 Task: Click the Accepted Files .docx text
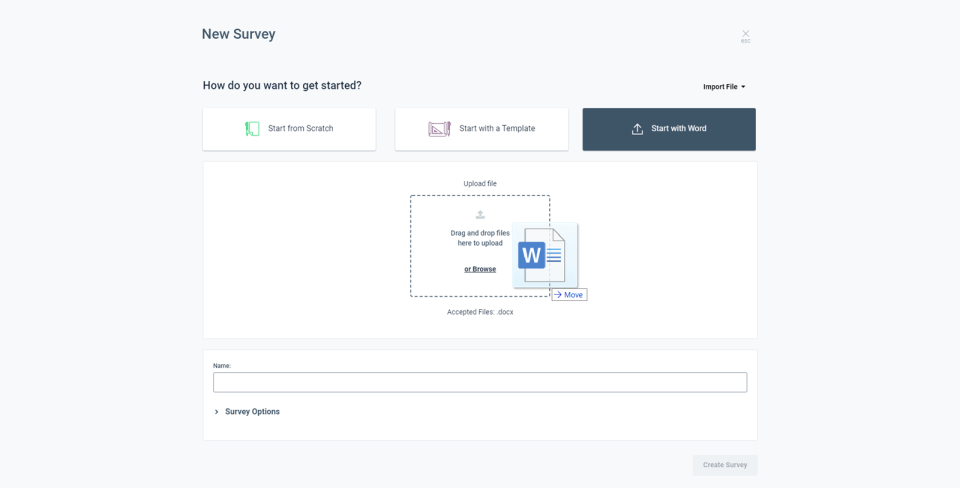[480, 312]
